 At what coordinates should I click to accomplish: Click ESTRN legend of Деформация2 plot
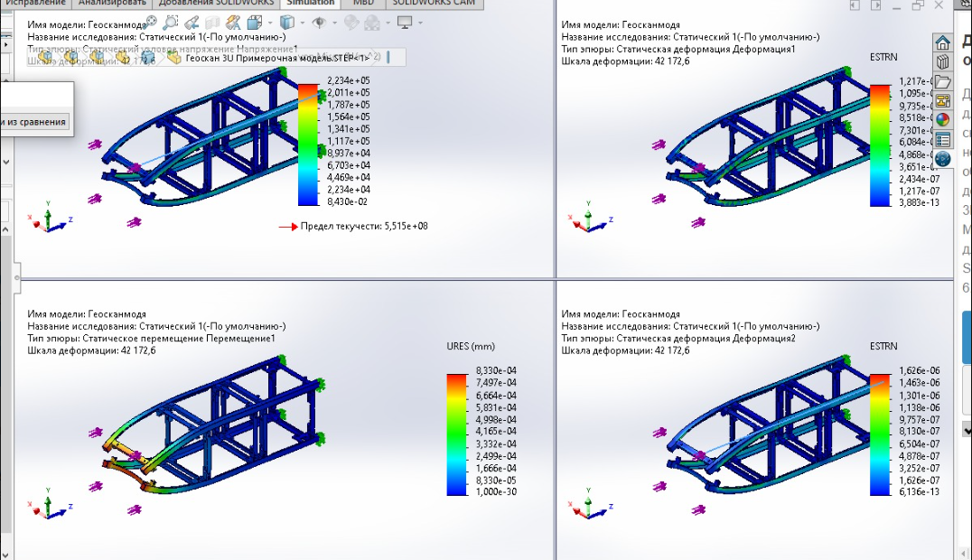[x=880, y=434]
